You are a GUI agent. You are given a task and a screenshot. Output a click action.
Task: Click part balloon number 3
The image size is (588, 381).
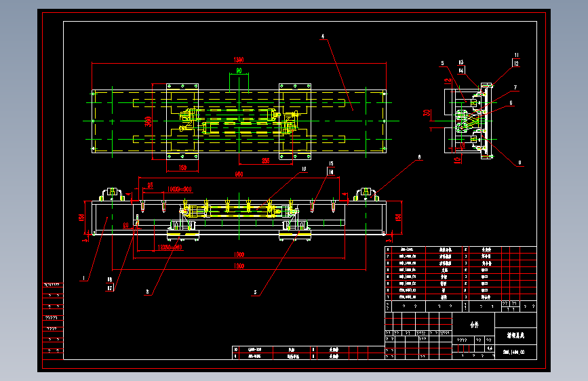click(255, 292)
